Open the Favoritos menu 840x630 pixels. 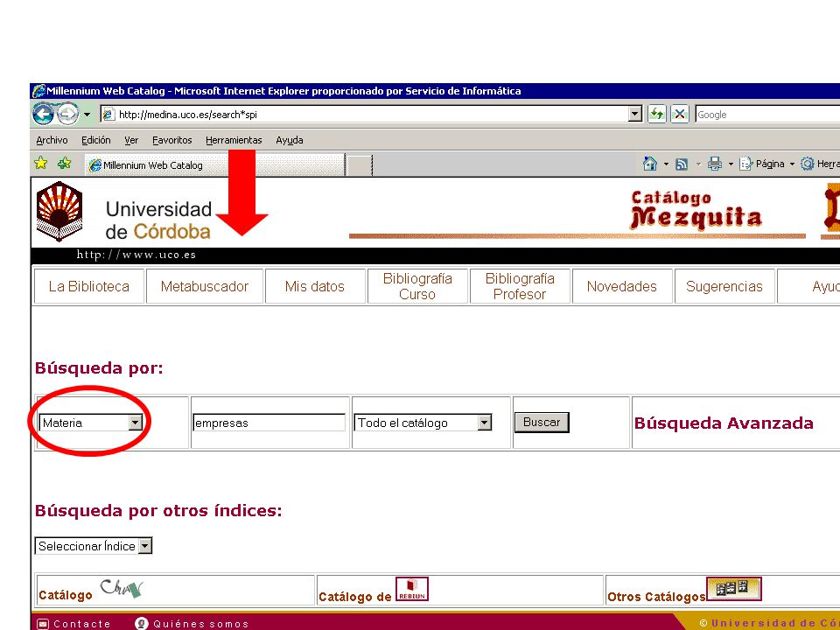(172, 140)
